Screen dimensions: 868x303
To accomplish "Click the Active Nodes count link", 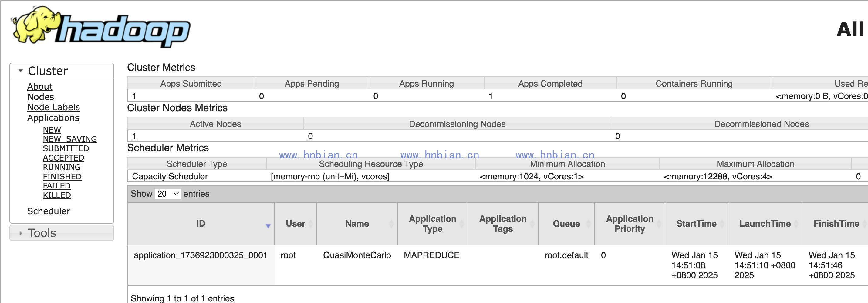I will [x=134, y=136].
